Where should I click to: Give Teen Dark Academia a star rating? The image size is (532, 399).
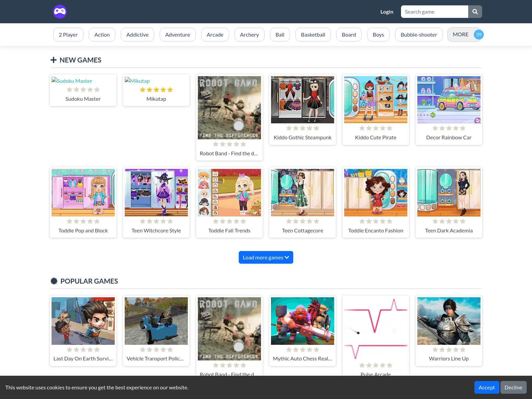tap(449, 221)
